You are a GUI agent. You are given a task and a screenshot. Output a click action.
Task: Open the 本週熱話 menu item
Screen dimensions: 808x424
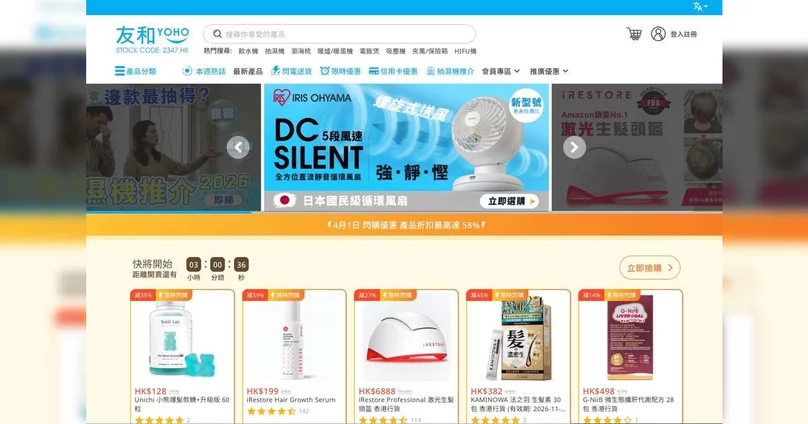[x=204, y=71]
